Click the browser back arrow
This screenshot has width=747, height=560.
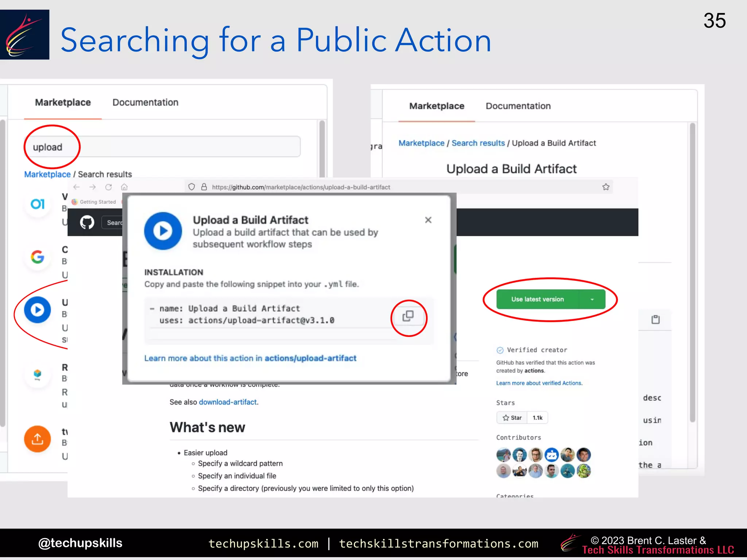[77, 187]
